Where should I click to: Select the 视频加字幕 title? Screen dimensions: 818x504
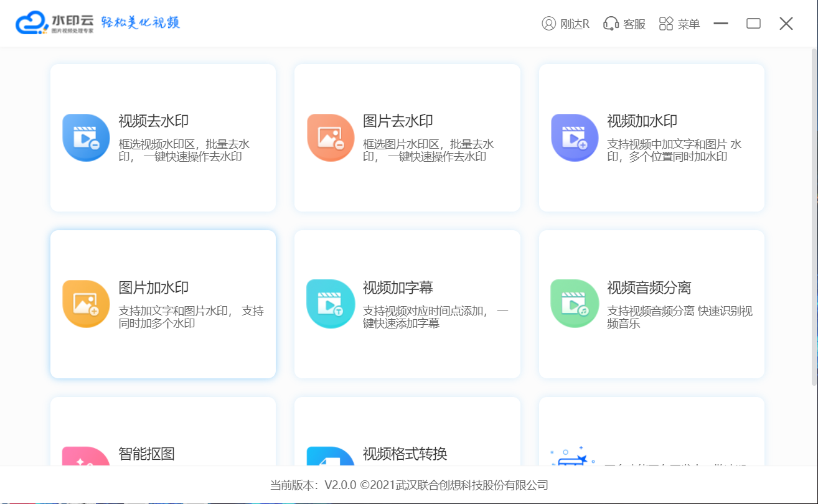pos(398,288)
